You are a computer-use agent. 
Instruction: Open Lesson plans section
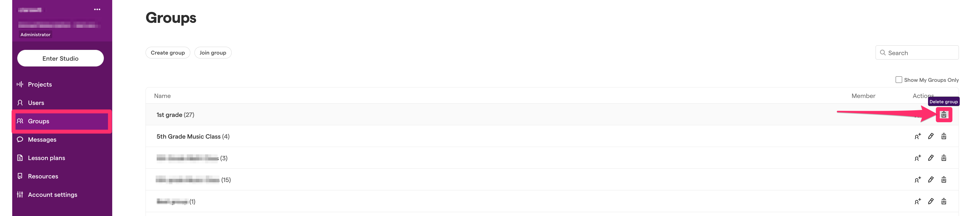click(x=46, y=158)
